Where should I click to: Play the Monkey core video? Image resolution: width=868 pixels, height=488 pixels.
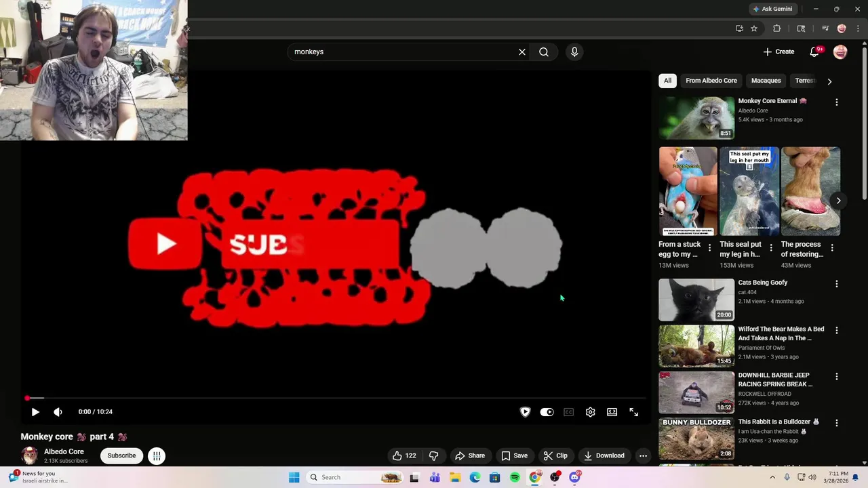(35, 412)
